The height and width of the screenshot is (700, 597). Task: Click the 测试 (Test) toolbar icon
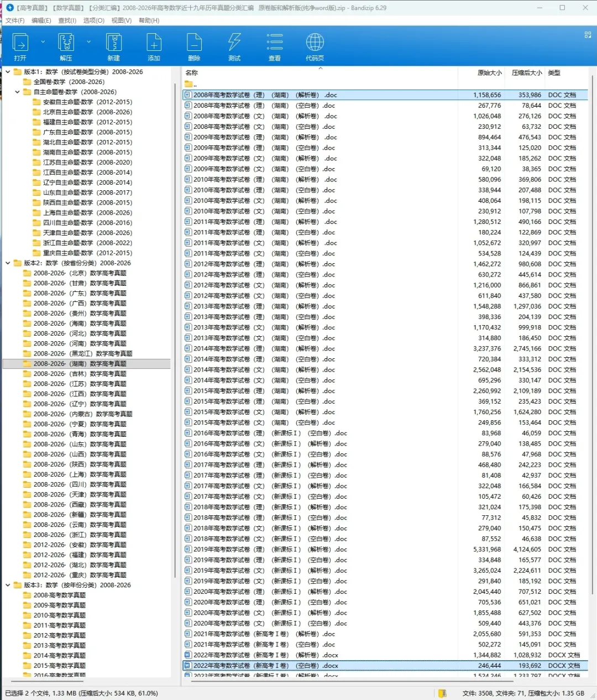tap(234, 43)
